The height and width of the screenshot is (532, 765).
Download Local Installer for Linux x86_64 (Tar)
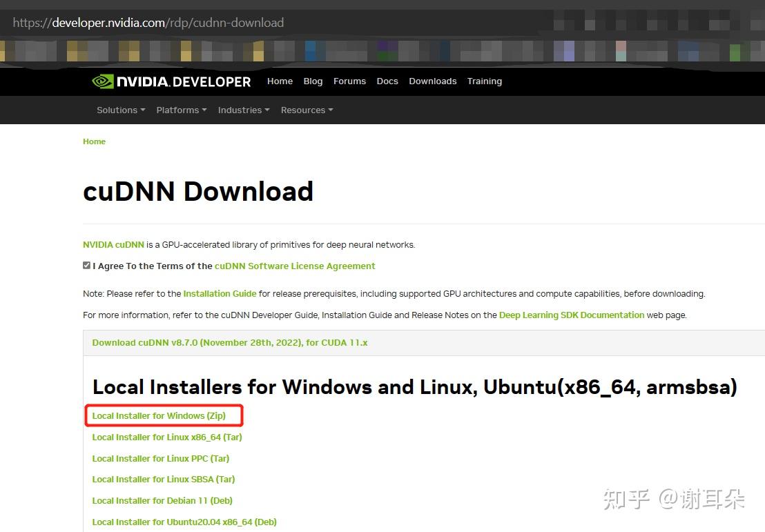tap(167, 437)
